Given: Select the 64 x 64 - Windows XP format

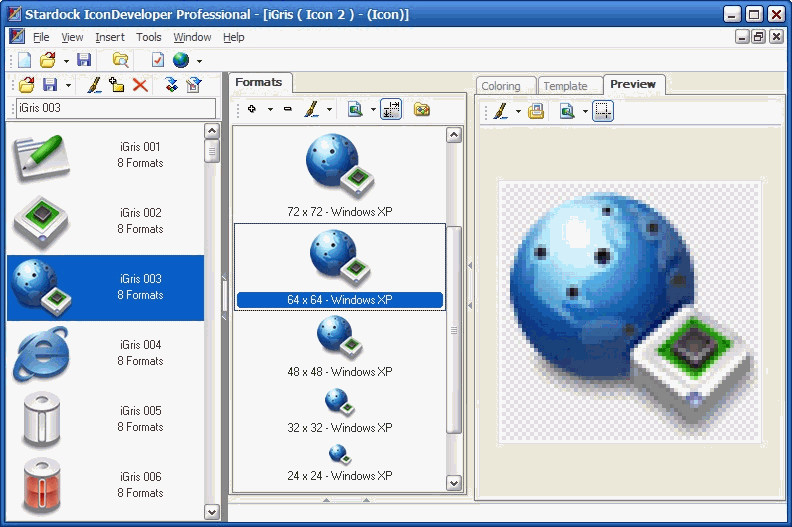Looking at the screenshot, I should click(339, 267).
